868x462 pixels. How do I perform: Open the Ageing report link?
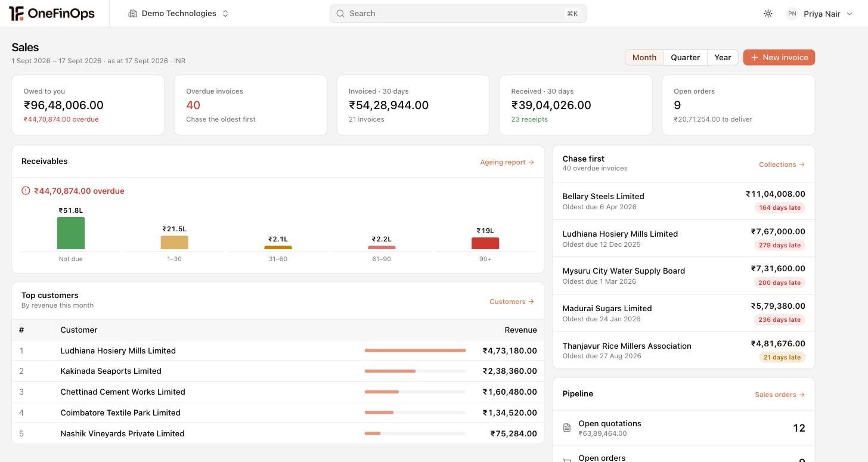[x=507, y=162]
